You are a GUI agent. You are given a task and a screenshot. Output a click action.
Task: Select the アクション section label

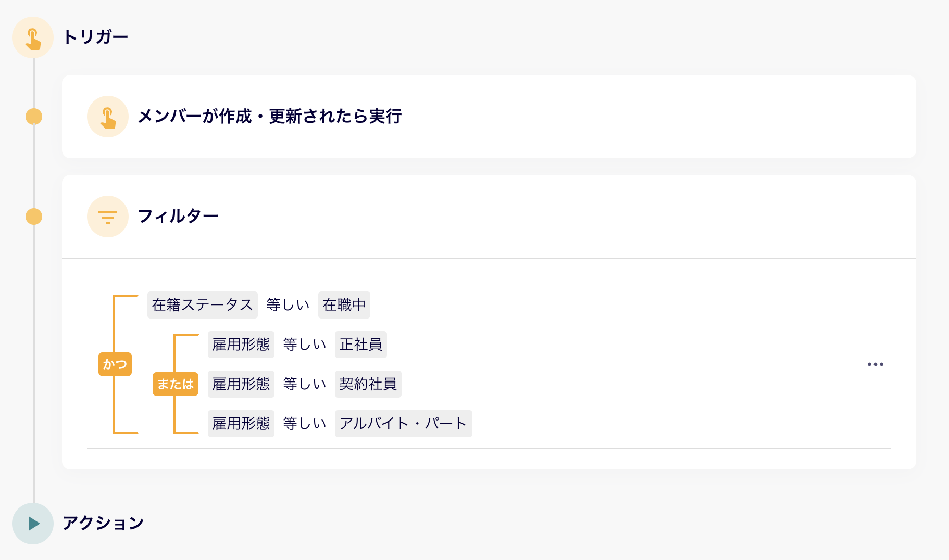pos(103,524)
